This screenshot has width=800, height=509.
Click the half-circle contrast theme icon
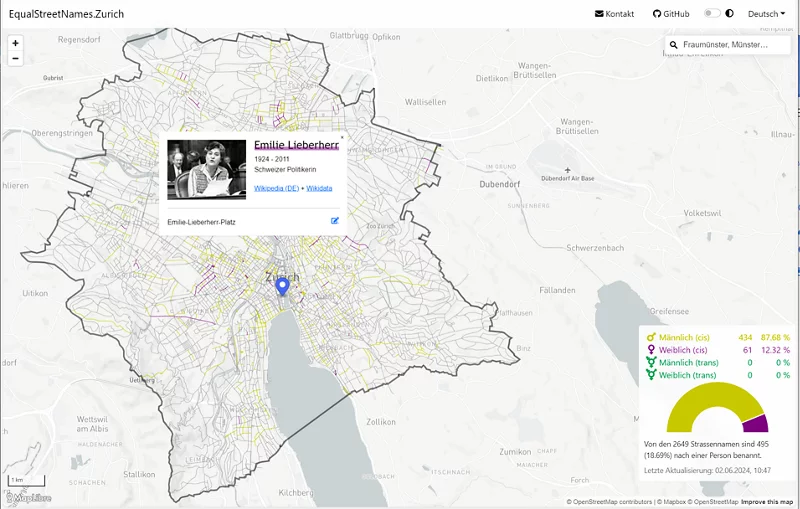click(x=729, y=13)
